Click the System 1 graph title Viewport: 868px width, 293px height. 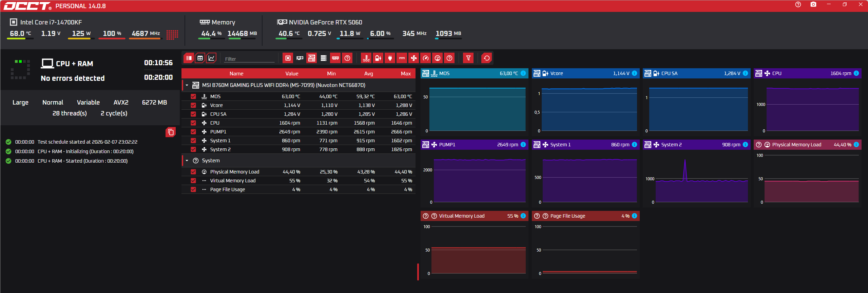coord(560,145)
